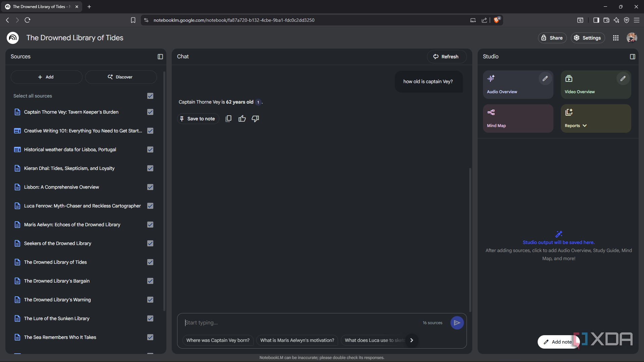Open Luca Fenrow: Myth-Chaser source

(x=82, y=206)
